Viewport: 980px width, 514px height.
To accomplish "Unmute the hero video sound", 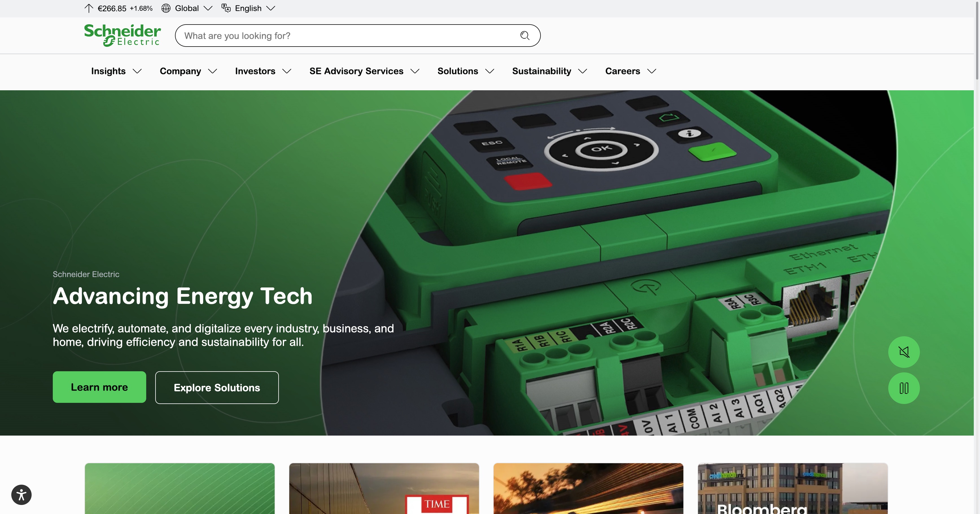I will point(904,352).
